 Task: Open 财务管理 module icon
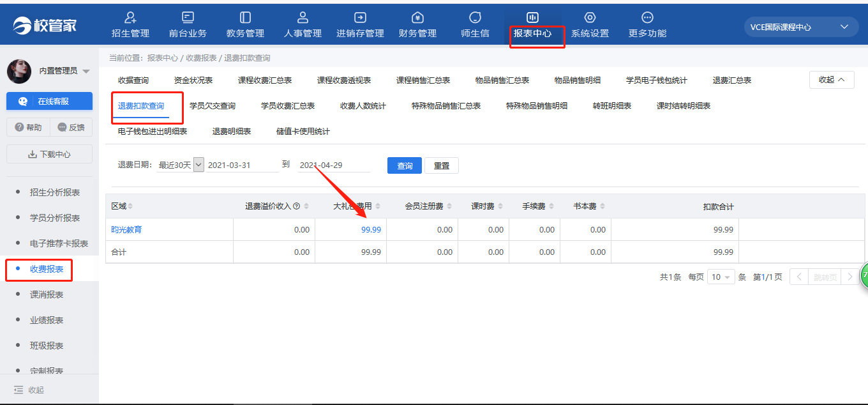pos(417,17)
